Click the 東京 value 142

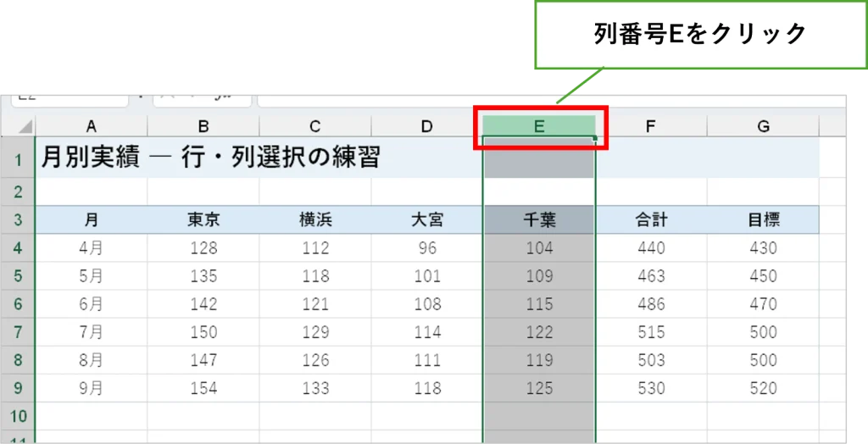(x=203, y=304)
